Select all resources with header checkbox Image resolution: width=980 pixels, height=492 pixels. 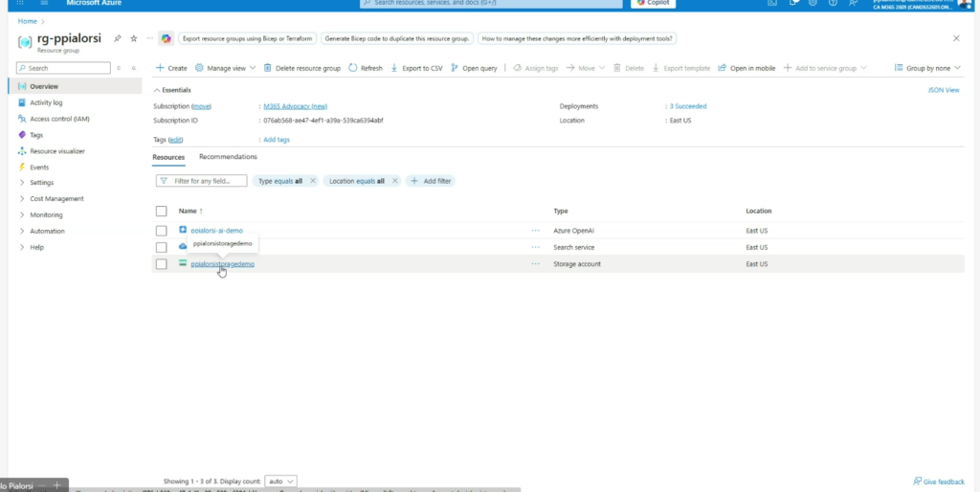pos(161,211)
